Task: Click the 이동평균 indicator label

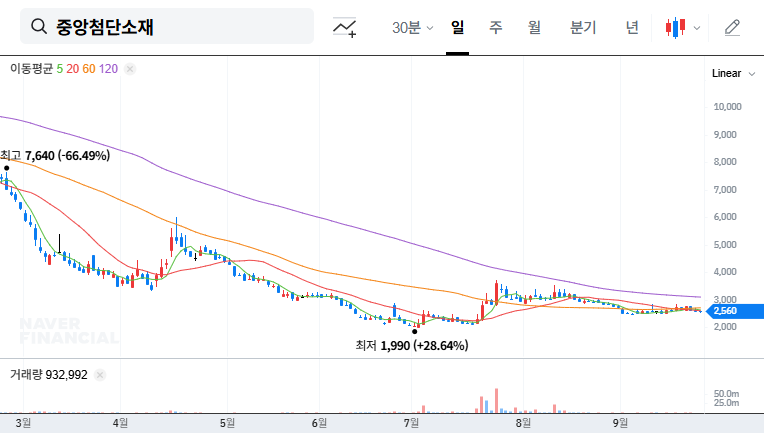Action: (31, 69)
